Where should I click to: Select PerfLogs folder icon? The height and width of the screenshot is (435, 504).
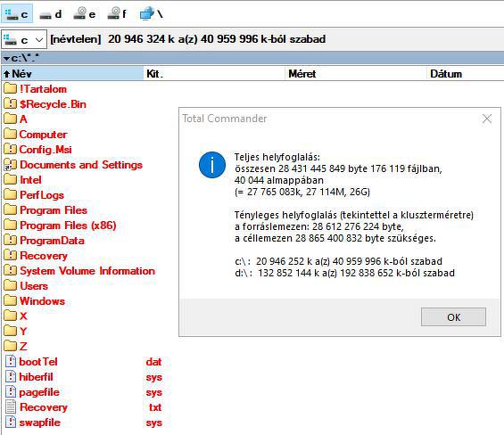click(11, 194)
